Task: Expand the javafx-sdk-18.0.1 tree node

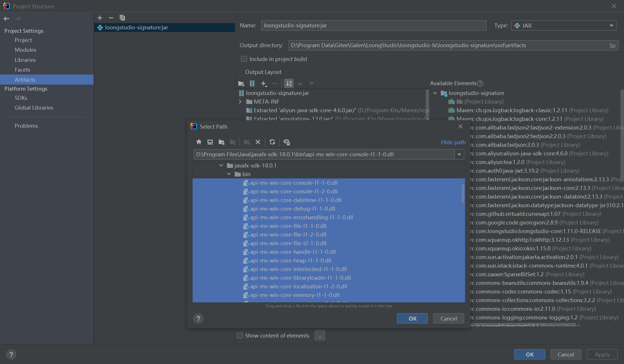Action: tap(221, 165)
